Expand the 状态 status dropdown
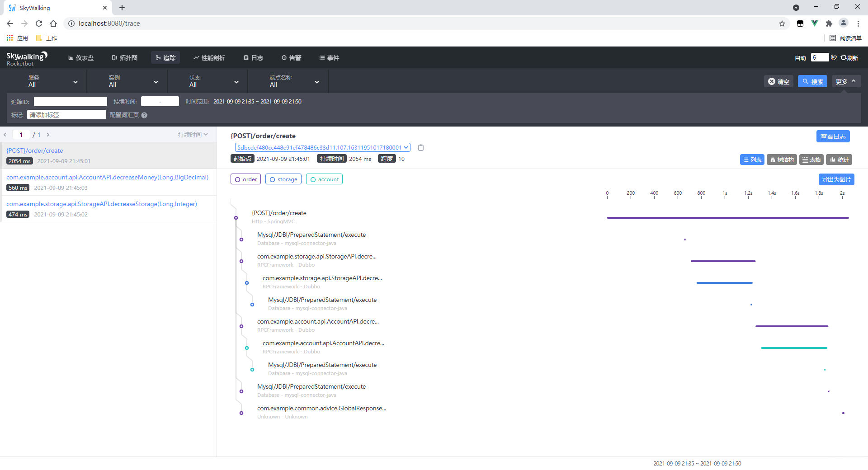Screen dimensions: 868x470 tap(208, 81)
